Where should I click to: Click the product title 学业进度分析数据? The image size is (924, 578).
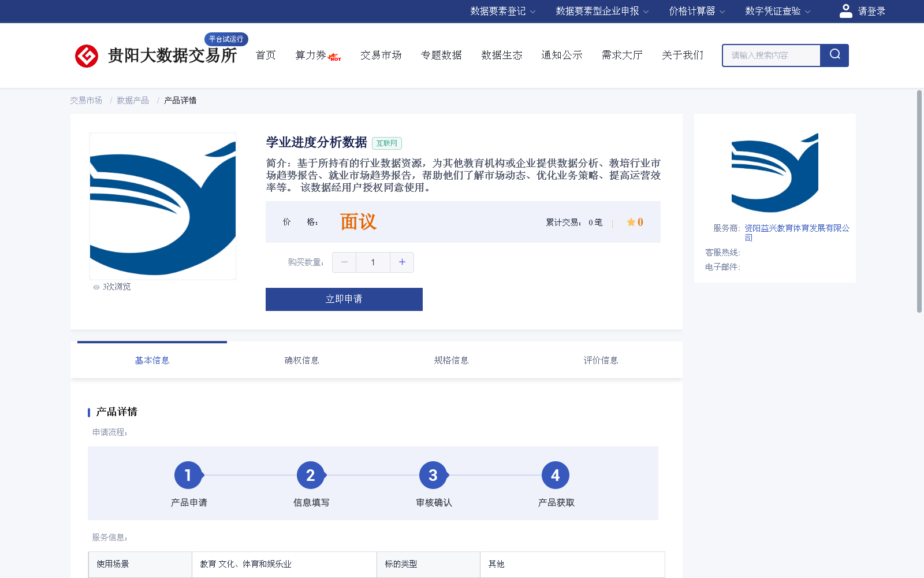point(316,142)
